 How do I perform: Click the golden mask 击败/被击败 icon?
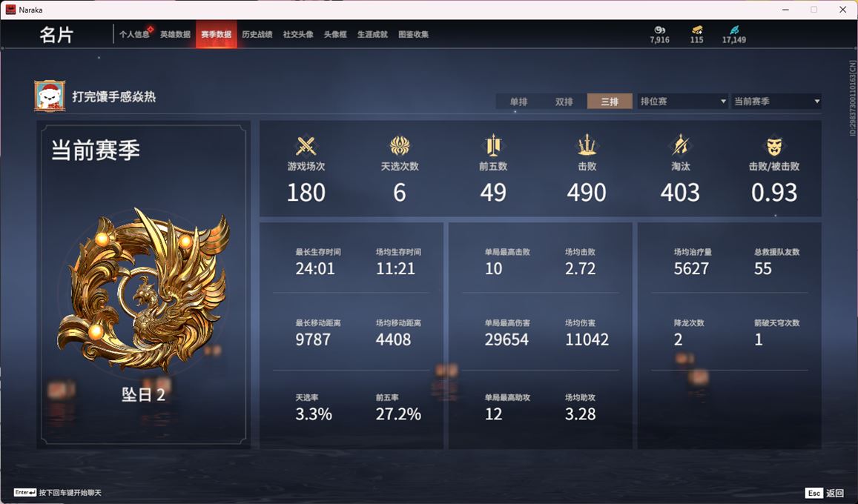click(x=773, y=146)
